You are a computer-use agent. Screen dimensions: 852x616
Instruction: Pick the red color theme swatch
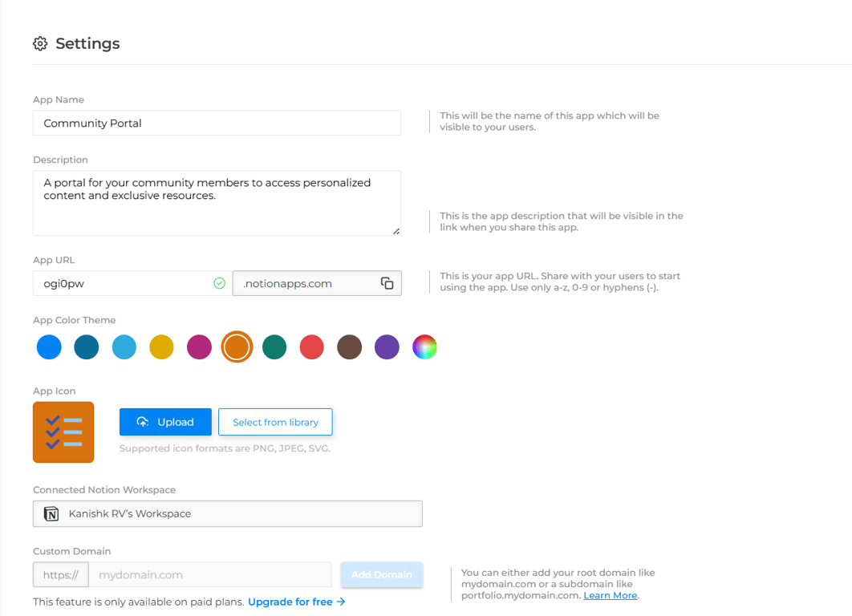coord(311,347)
